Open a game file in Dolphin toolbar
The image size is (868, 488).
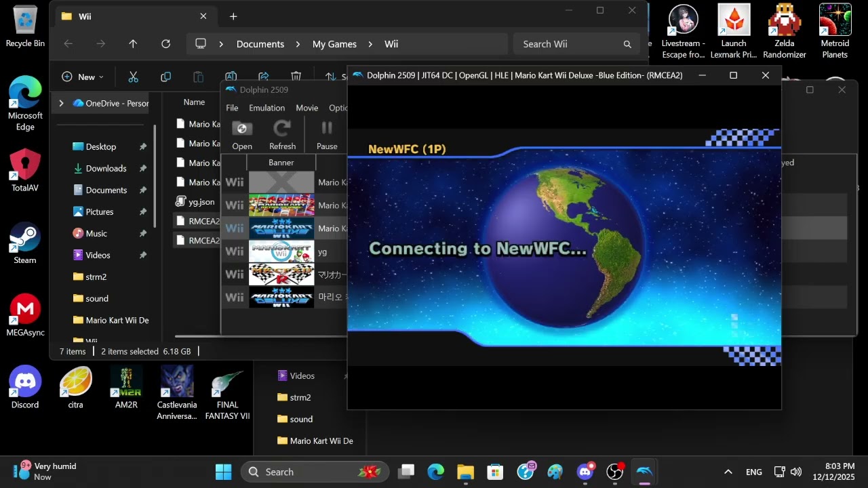pyautogui.click(x=242, y=136)
